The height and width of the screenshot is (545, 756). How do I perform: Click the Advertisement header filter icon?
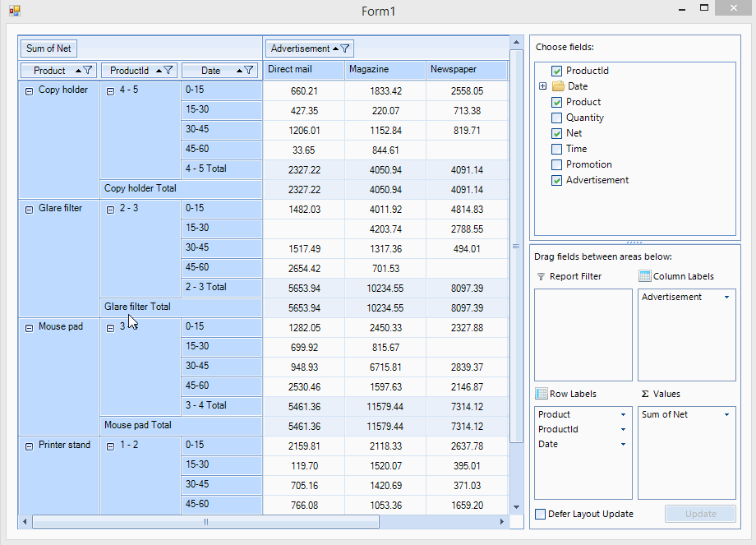[345, 48]
